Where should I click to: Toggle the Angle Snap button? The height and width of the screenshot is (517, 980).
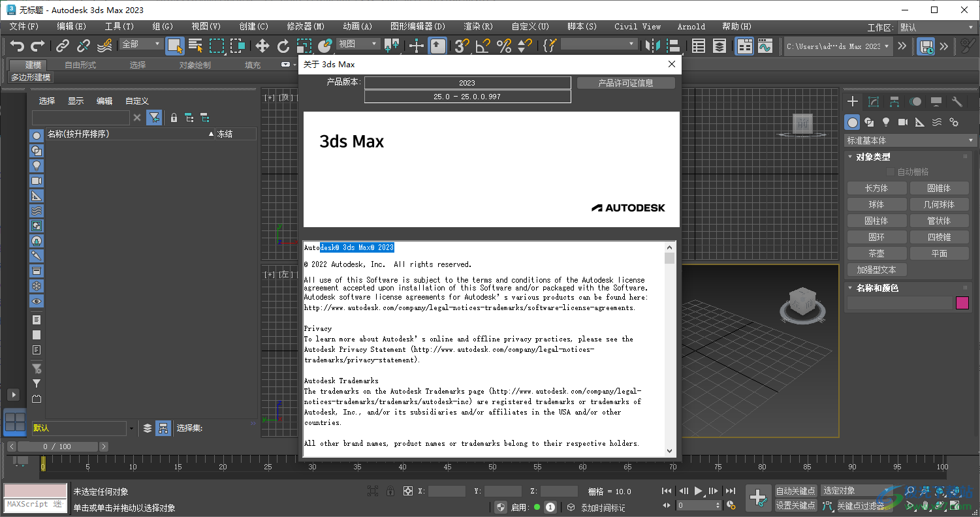[x=482, y=46]
